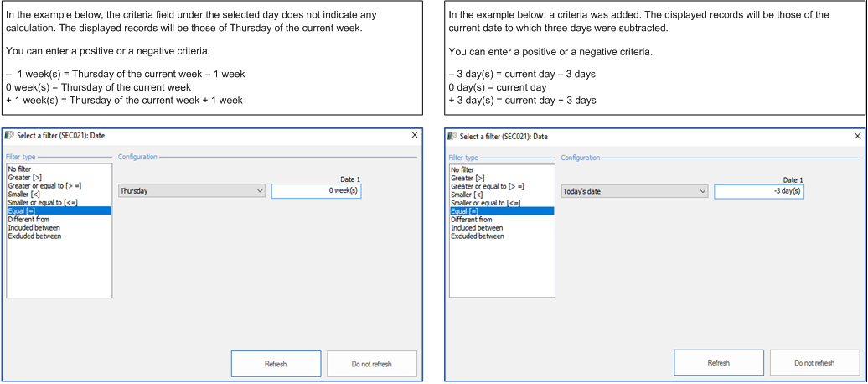This screenshot has width=868, height=384.
Task: Click the app icon of the Thursday dialog
Action: [x=9, y=136]
